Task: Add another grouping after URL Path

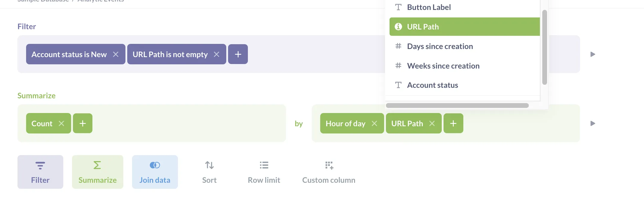Action: coord(453,124)
